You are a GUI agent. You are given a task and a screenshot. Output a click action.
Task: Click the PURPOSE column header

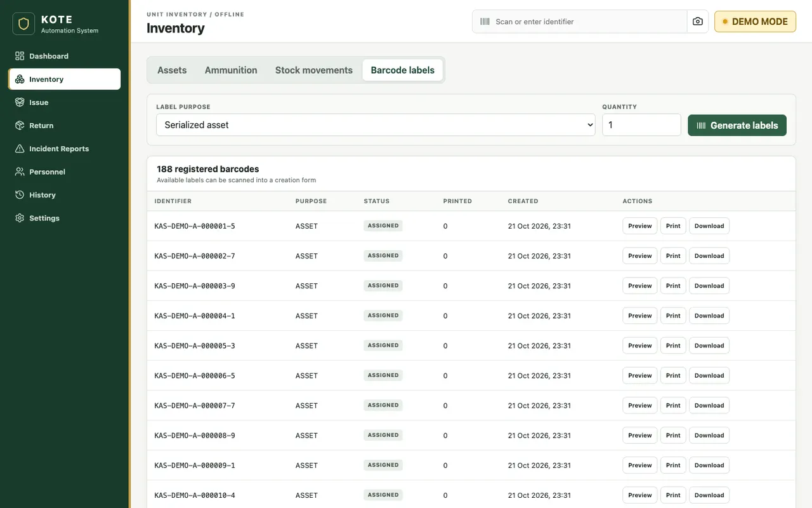pos(311,201)
